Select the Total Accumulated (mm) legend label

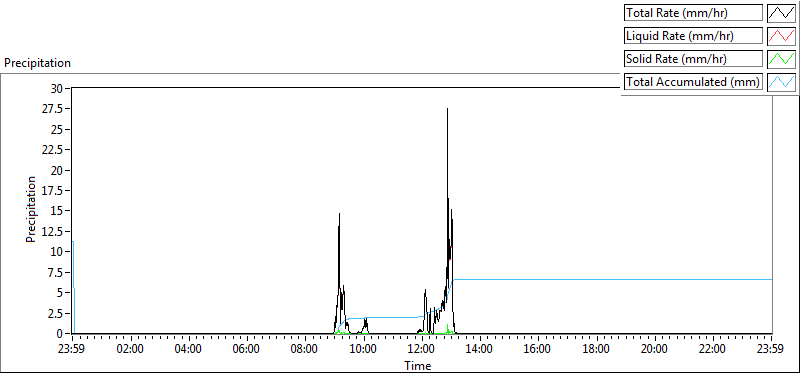click(x=693, y=82)
